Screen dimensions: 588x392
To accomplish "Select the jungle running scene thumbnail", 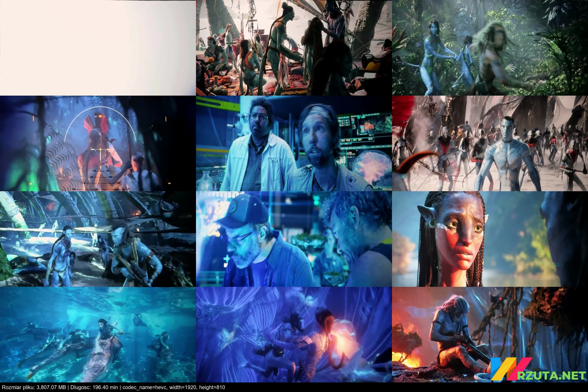I will [x=490, y=47].
